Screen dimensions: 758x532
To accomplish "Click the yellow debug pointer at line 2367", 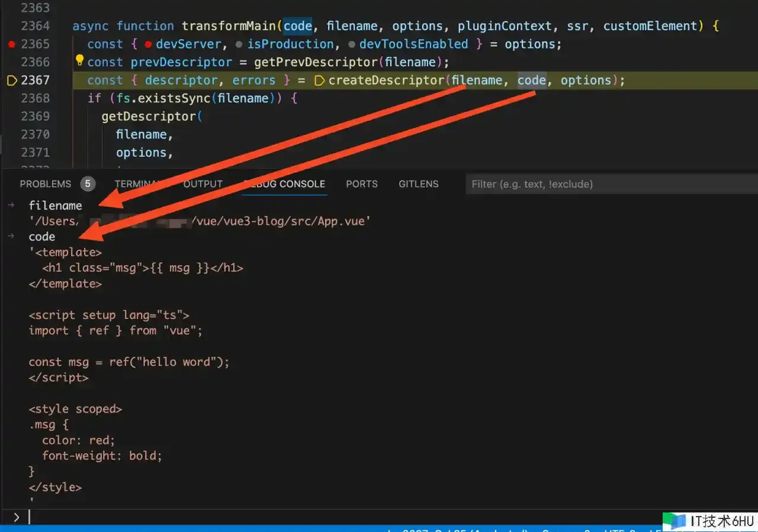I will 11,80.
